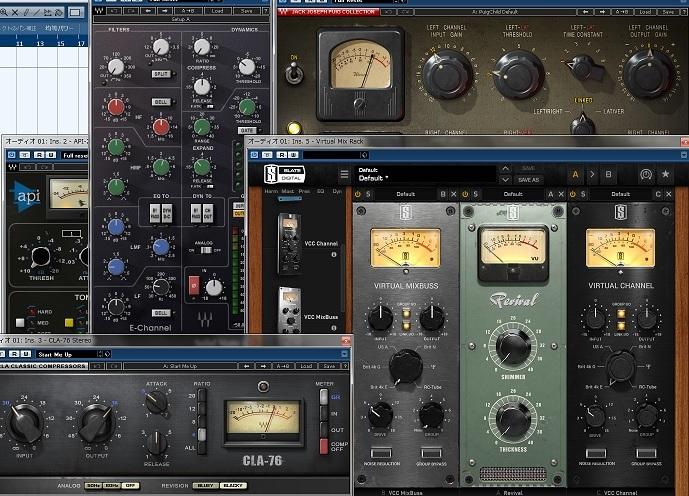Select the BLACKY revision on the CLA-76
Screen dimensions: 689x496
[233, 485]
